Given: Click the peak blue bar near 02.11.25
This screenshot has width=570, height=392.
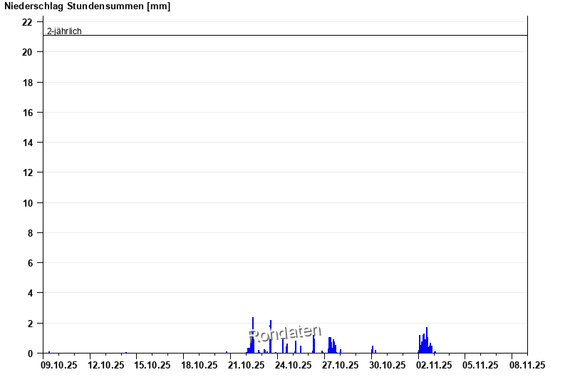Looking at the screenshot, I should (427, 340).
